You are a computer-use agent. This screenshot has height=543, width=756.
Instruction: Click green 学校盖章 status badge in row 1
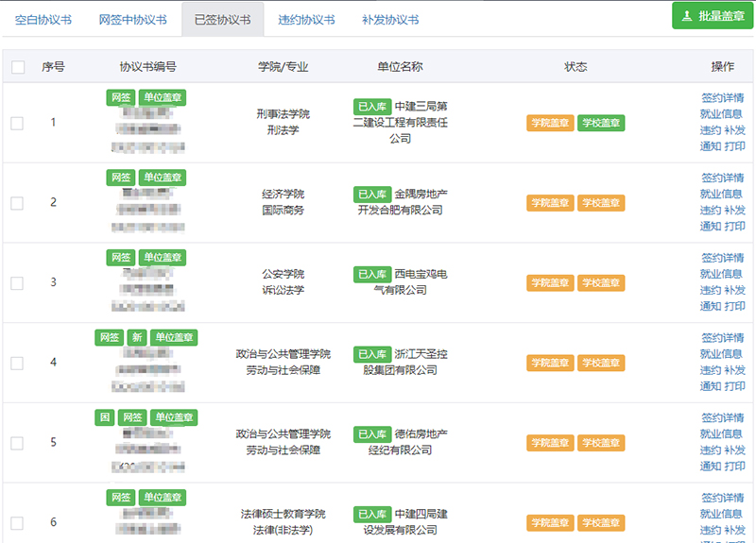(601, 123)
